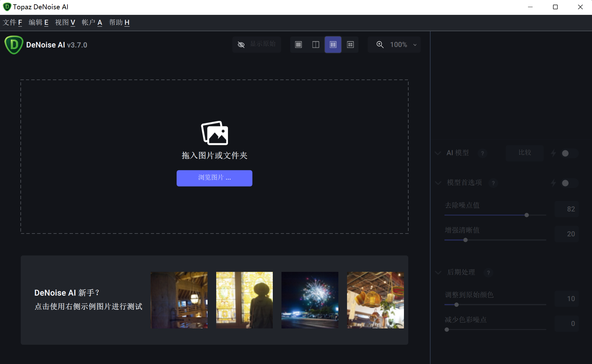Click the 点击使用右侧示例图片进行测试 text
This screenshot has height=364, width=592.
pos(88,306)
